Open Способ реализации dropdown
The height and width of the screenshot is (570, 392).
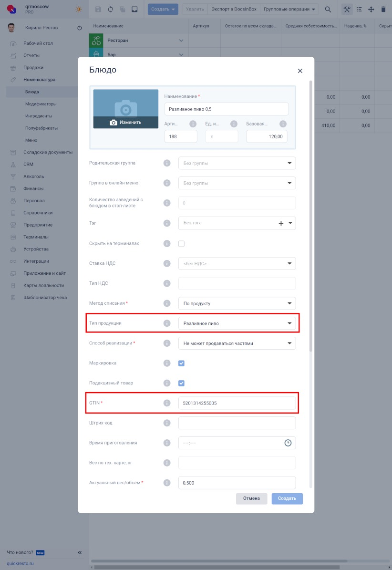237,343
